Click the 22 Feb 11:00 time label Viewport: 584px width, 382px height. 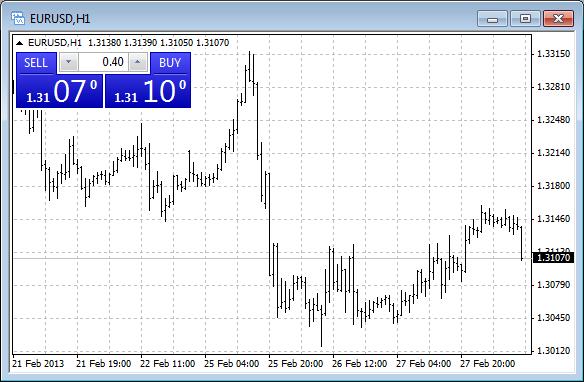[168, 364]
